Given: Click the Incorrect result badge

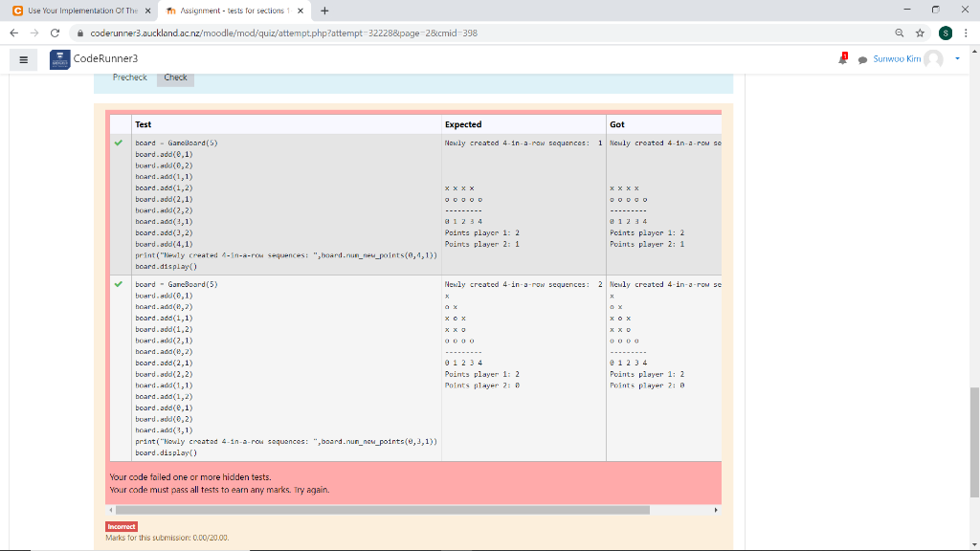Looking at the screenshot, I should 122,527.
